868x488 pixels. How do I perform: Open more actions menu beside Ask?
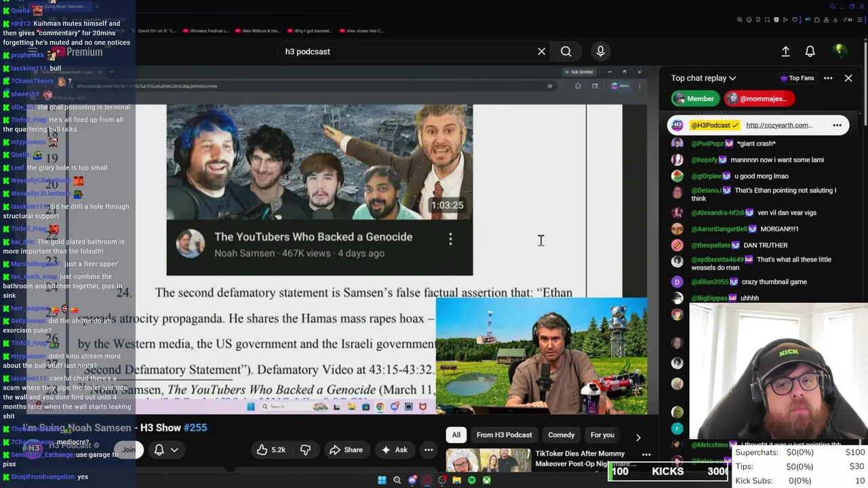point(429,450)
